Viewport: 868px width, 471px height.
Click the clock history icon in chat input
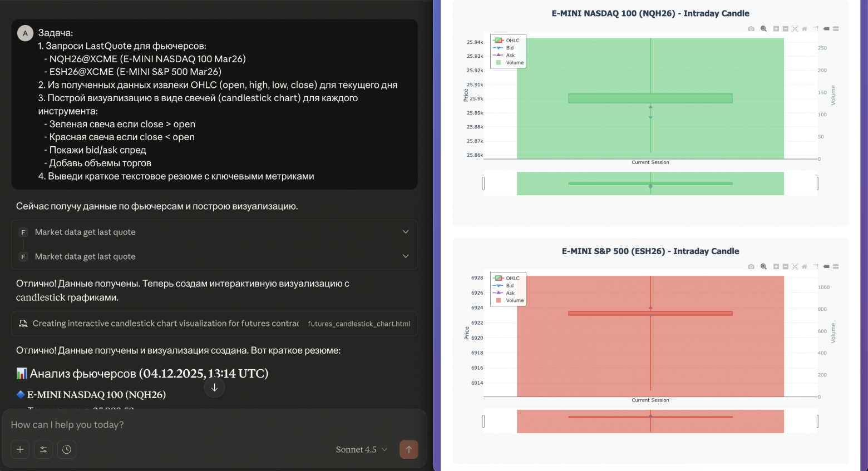pos(67,449)
